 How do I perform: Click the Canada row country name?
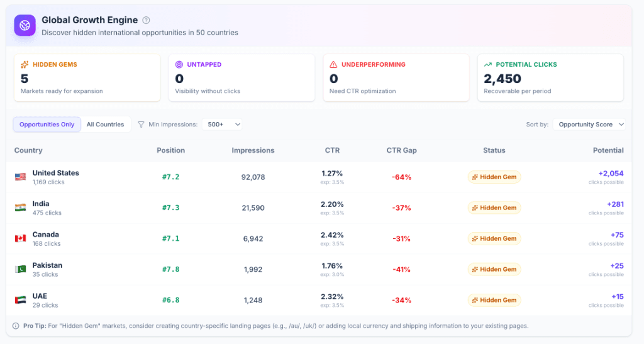[46, 235]
